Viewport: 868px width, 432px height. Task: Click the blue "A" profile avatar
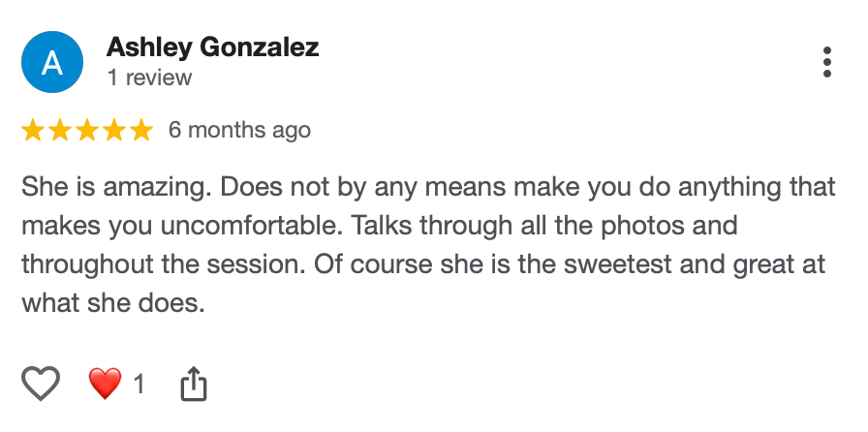tap(52, 62)
